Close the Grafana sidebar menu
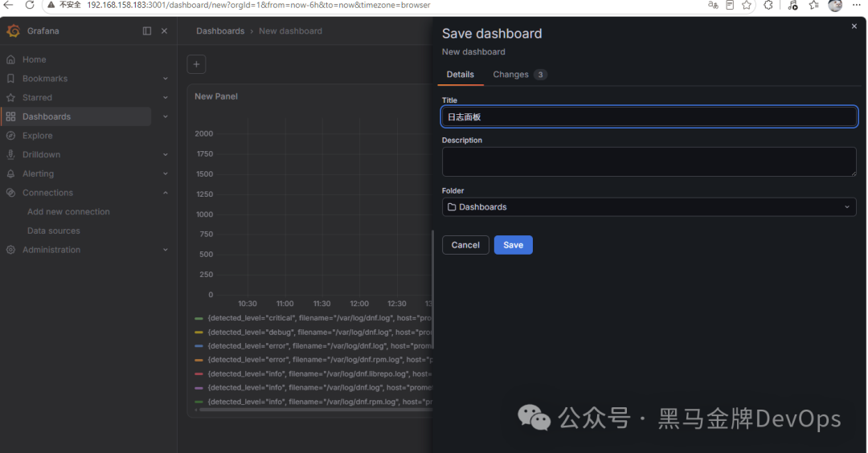Screen dimensions: 868x453 click(165, 31)
